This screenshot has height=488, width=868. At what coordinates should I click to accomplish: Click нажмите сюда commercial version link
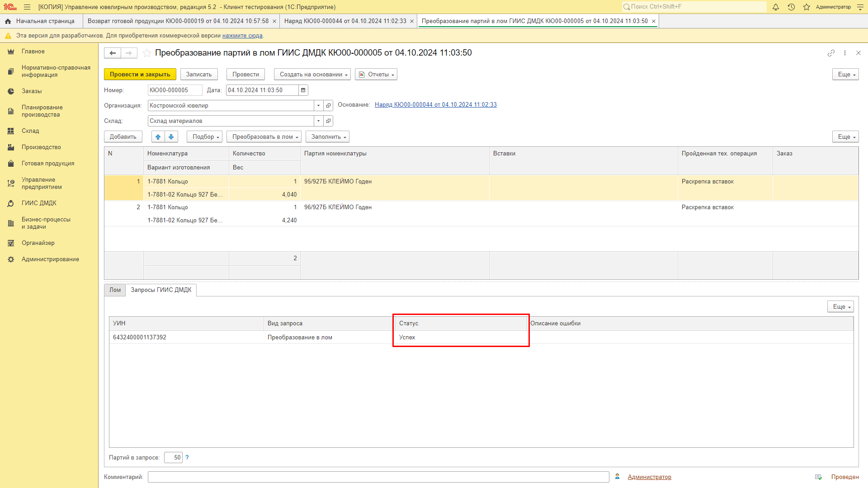(242, 36)
